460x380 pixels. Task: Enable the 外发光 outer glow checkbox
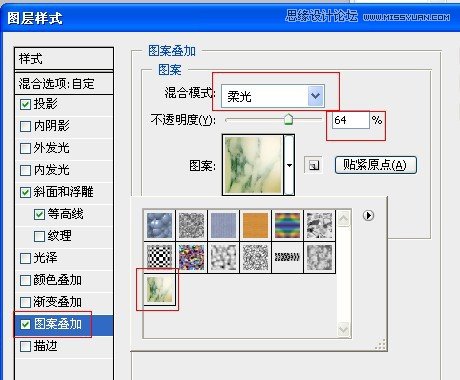pyautogui.click(x=25, y=148)
